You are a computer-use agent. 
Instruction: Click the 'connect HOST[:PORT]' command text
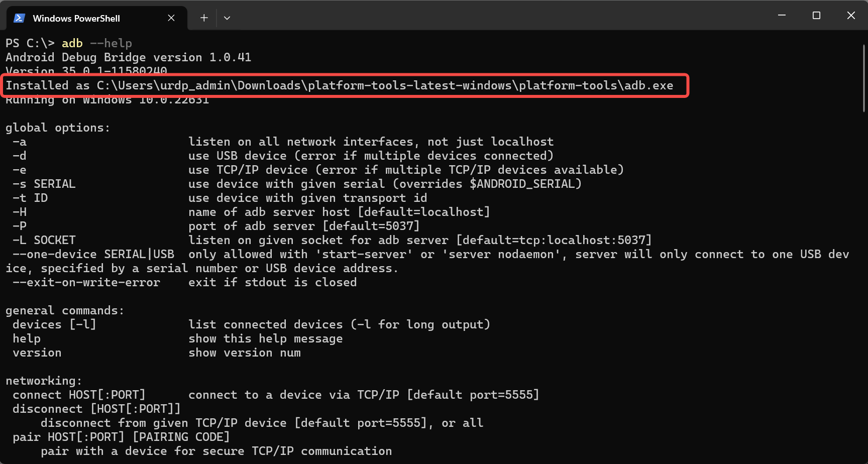tap(79, 395)
